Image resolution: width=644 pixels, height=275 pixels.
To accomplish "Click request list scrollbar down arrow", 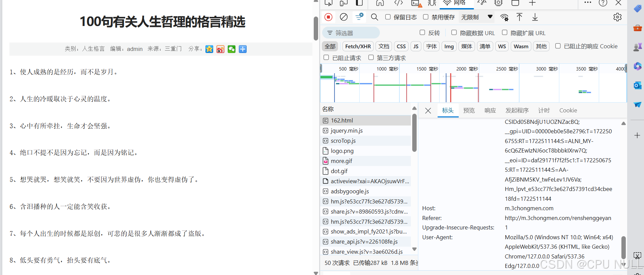I will tap(414, 249).
